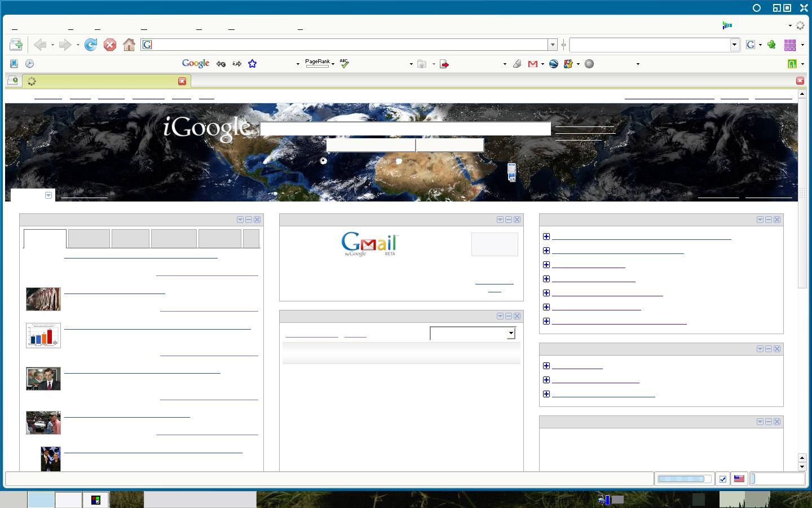Select fifth tab in the news gadget
This screenshot has width=812, height=508.
coord(220,239)
